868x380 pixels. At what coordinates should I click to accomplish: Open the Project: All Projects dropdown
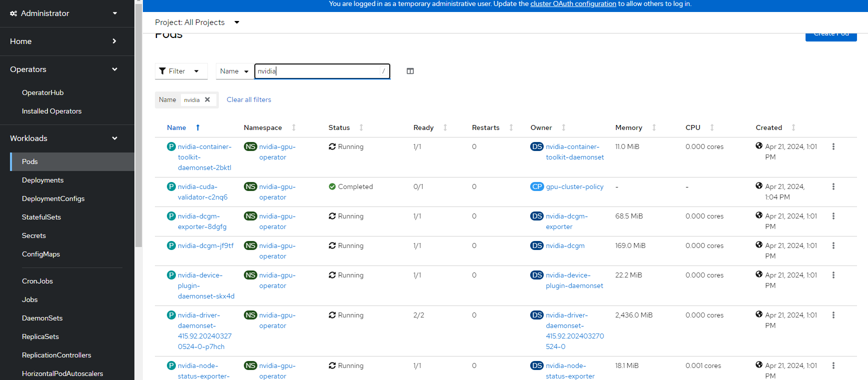coord(197,22)
